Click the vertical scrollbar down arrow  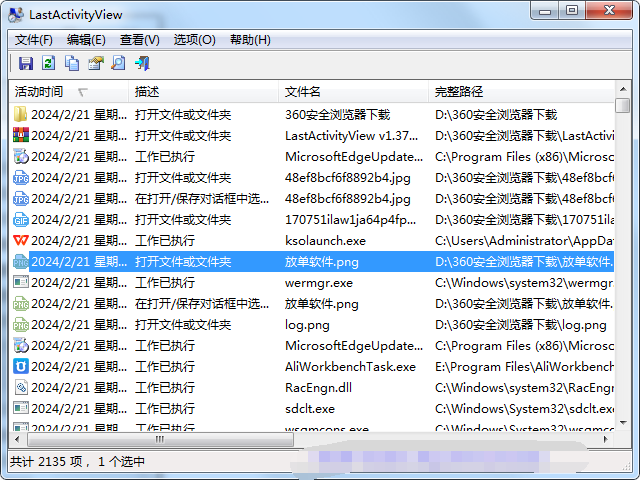[623, 423]
